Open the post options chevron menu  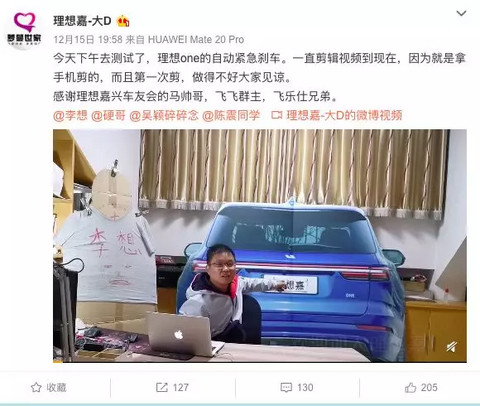461,13
